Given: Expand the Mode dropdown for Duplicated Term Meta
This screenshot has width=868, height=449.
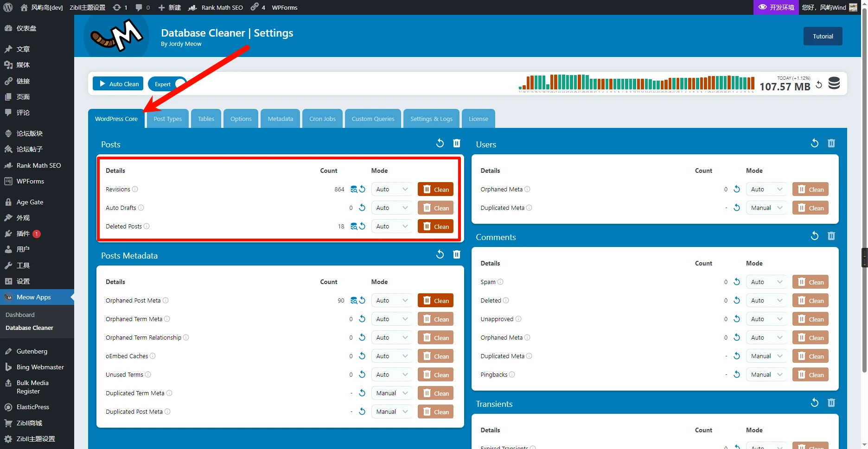Looking at the screenshot, I should coord(392,393).
